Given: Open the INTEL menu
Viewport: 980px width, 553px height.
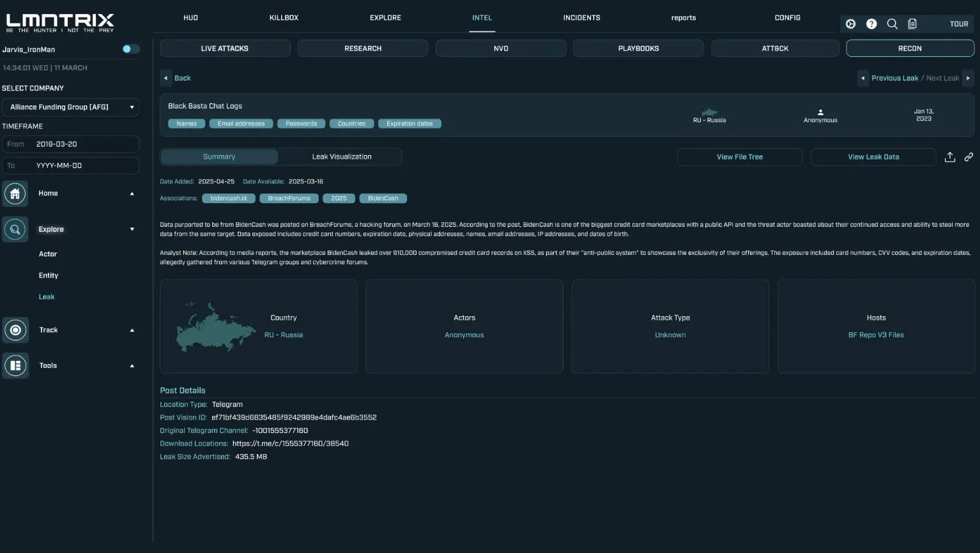Looking at the screenshot, I should click(482, 18).
